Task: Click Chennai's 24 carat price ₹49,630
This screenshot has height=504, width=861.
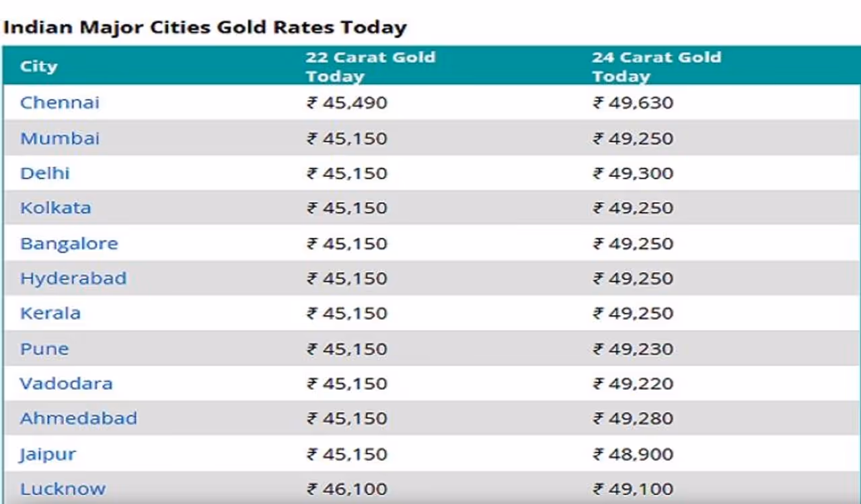Action: click(x=633, y=103)
